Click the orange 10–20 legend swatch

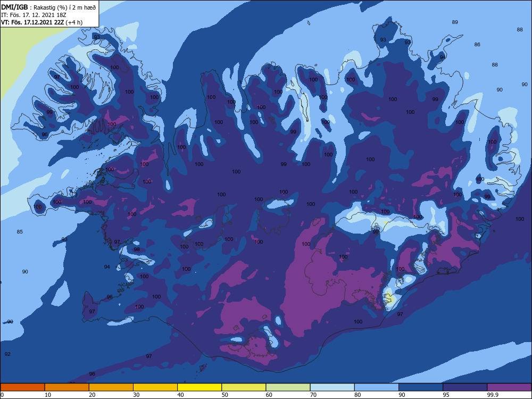(67, 387)
